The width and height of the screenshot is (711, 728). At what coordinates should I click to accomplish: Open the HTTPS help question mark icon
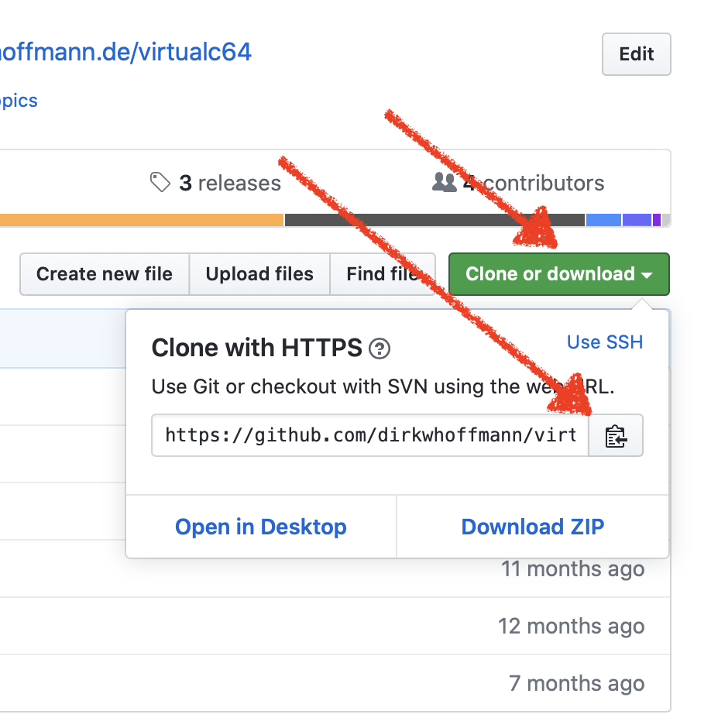pos(380,349)
